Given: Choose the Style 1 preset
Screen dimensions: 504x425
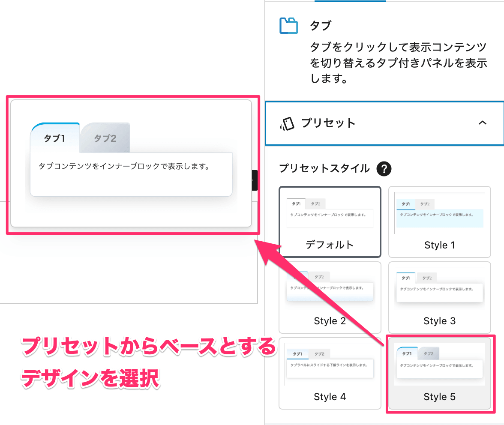Looking at the screenshot, I should click(439, 221).
